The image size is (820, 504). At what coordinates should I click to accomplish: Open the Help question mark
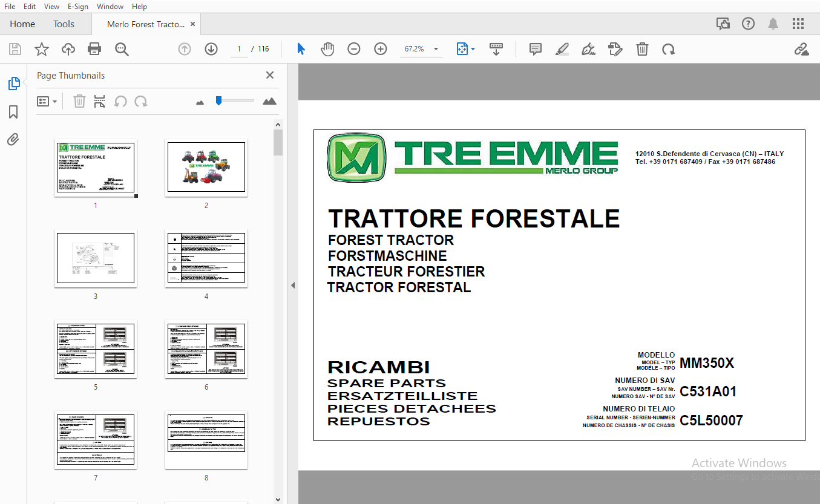tap(749, 24)
